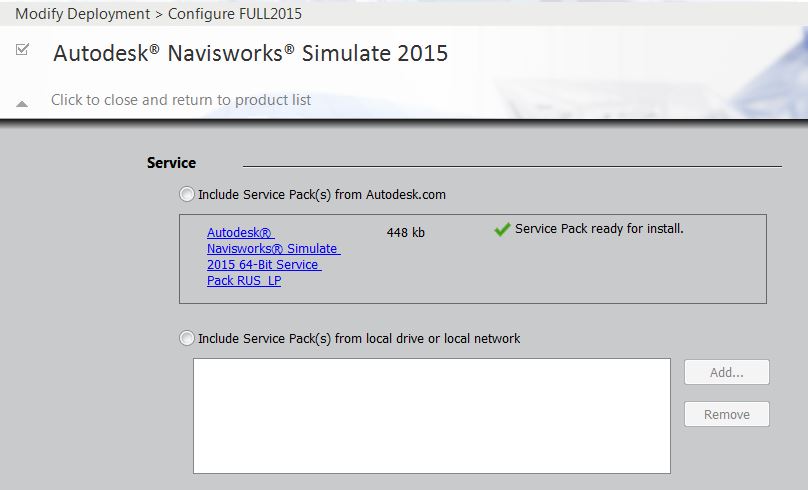Click the 'Configure FULL2015' breadcrumb
This screenshot has height=490, width=808.
(235, 13)
